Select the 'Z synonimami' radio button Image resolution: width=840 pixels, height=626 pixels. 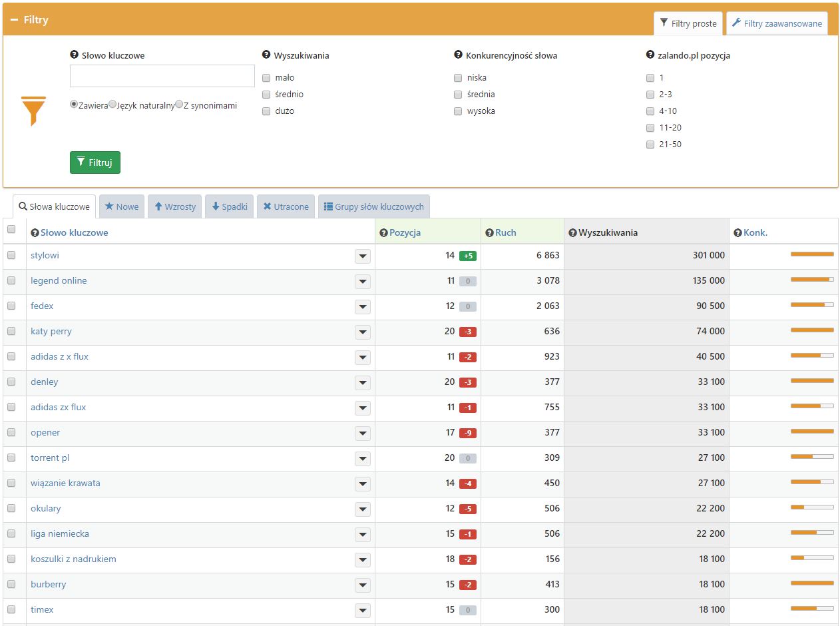click(179, 105)
